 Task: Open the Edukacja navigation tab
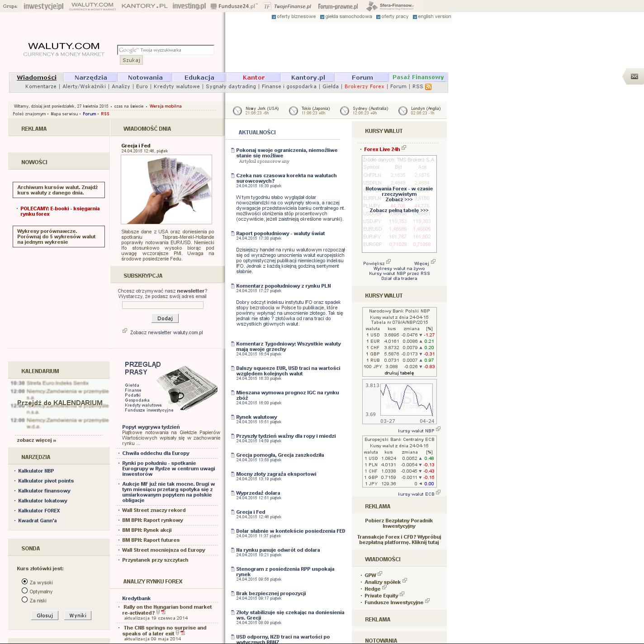pos(199,77)
